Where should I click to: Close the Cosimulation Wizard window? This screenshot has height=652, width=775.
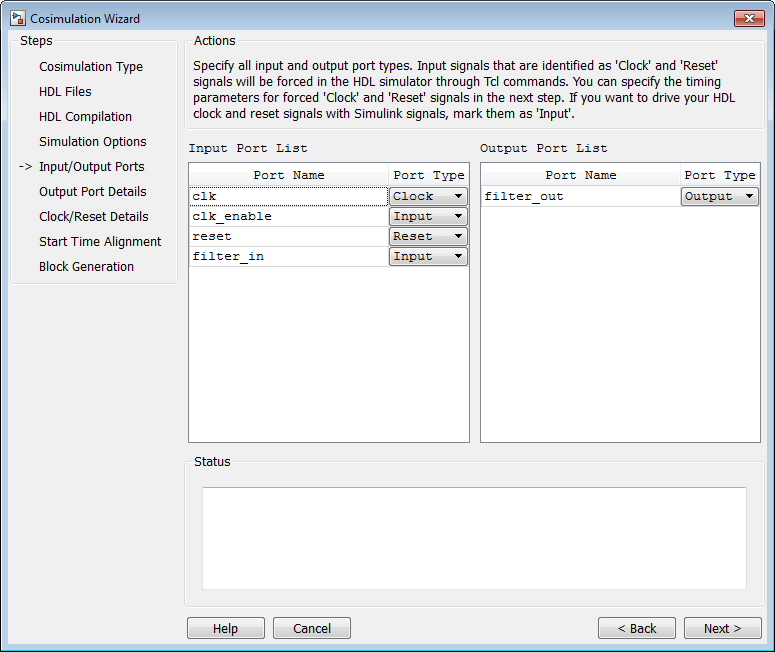pyautogui.click(x=749, y=18)
